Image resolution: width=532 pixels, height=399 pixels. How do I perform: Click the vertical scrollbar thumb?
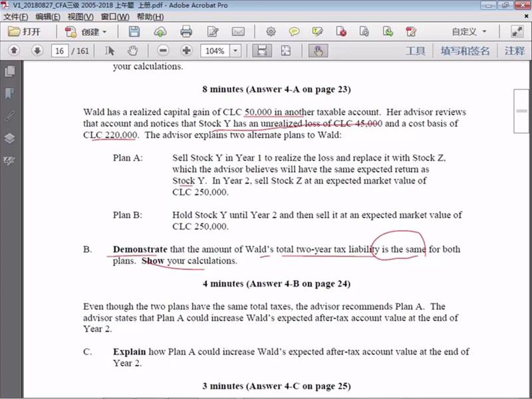(x=522, y=111)
